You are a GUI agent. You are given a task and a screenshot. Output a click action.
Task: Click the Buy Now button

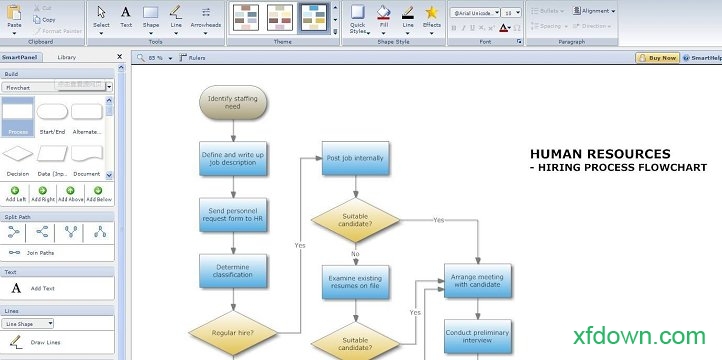(658, 58)
